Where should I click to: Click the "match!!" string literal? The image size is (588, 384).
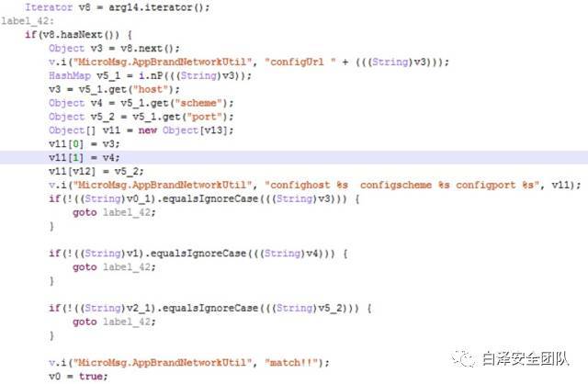coord(291,363)
